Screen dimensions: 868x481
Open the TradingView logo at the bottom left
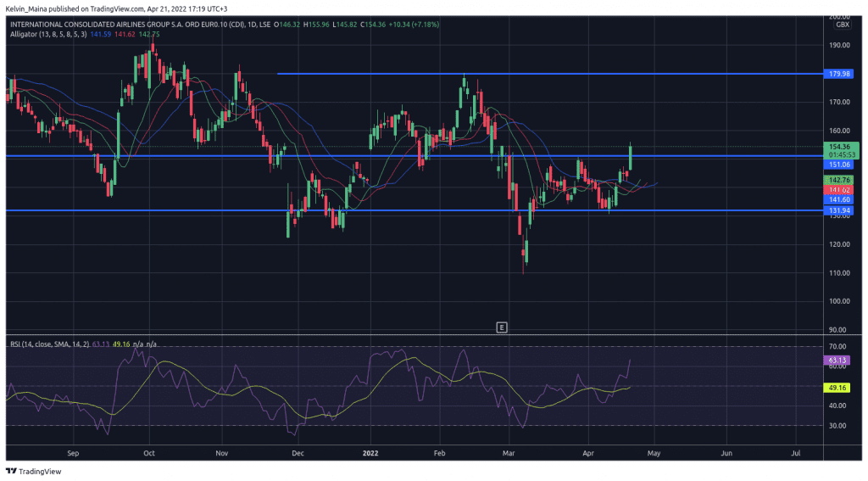tap(34, 471)
